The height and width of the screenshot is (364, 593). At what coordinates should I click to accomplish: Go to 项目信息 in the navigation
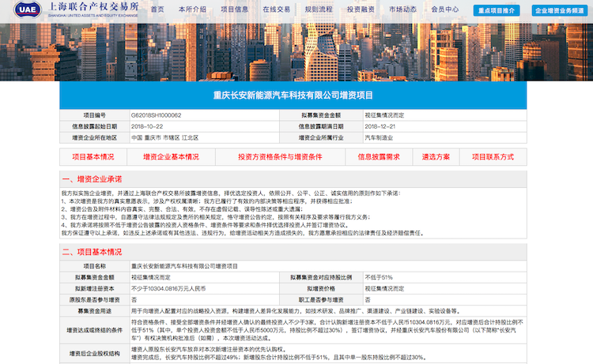click(x=235, y=9)
